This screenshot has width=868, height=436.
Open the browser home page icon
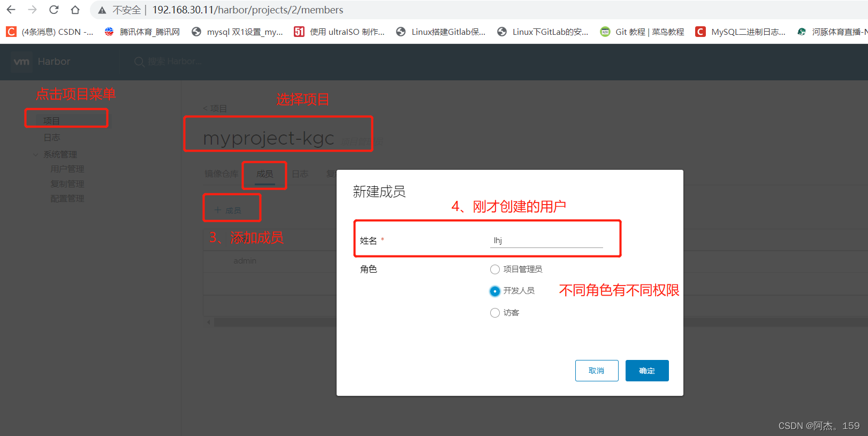click(75, 10)
